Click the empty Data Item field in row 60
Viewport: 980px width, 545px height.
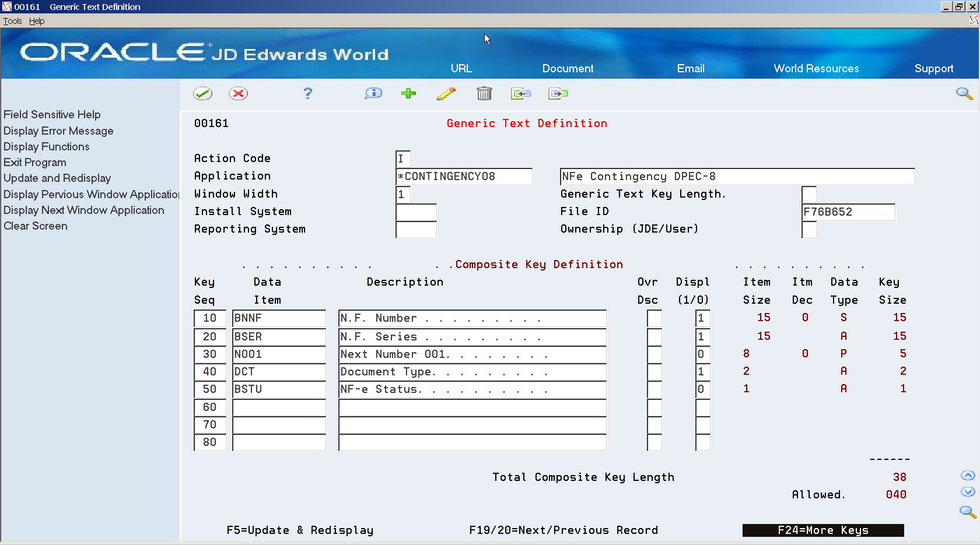coord(279,407)
